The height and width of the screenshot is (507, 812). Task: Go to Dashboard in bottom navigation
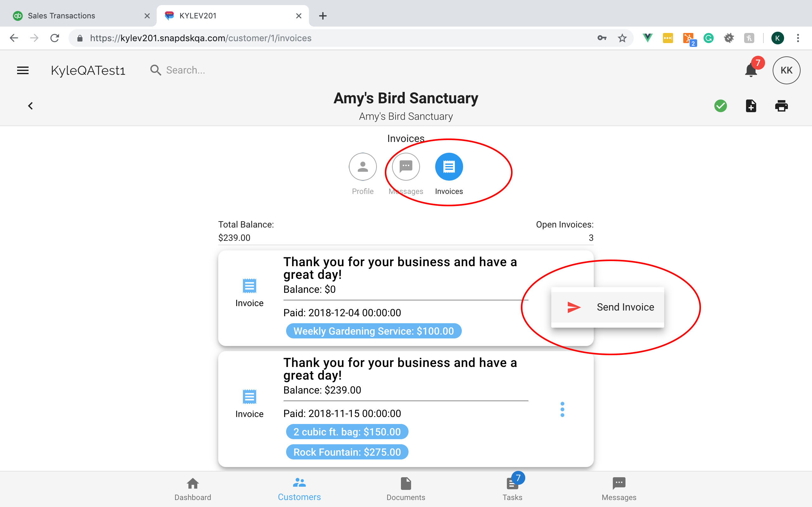tap(193, 489)
